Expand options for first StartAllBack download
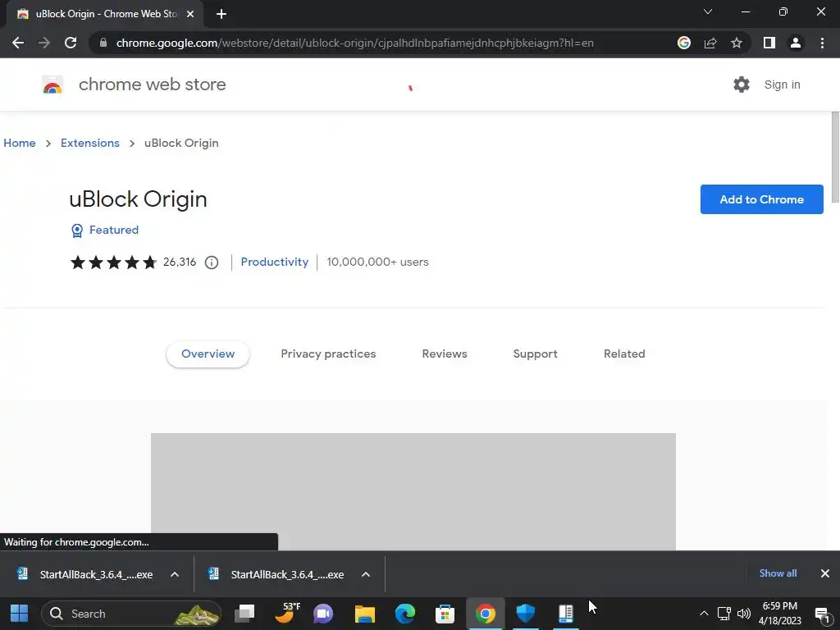840x630 pixels. coord(175,574)
